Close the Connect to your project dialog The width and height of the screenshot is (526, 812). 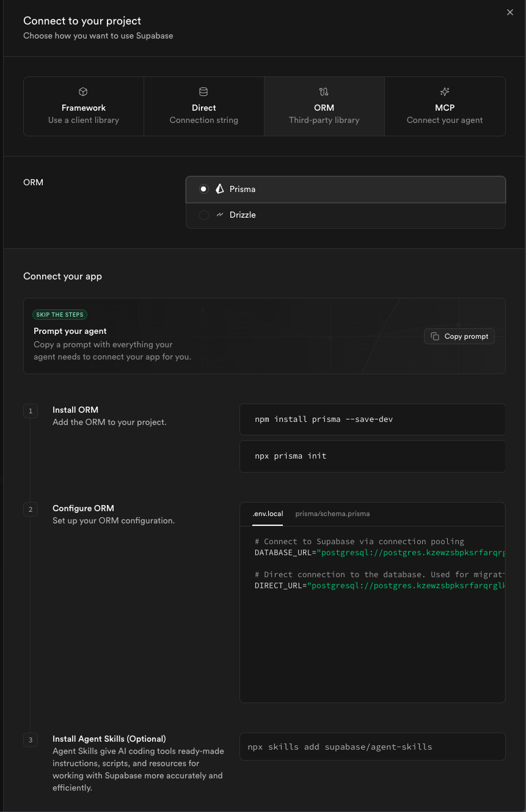(510, 12)
